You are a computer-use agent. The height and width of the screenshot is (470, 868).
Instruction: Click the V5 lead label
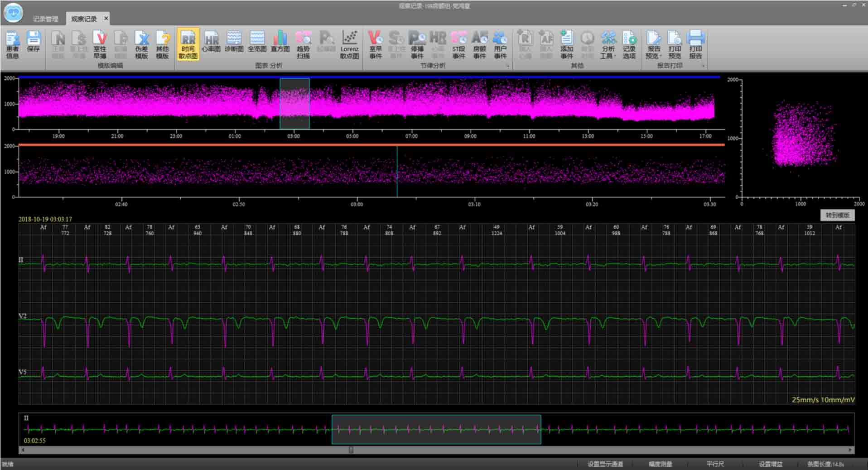pos(23,372)
